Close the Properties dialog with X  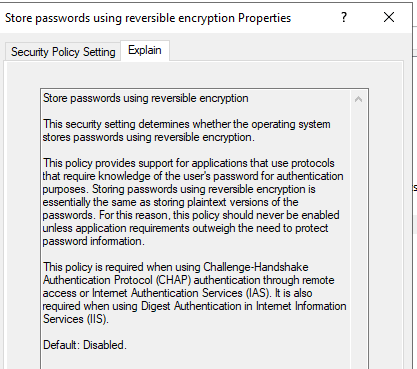[389, 17]
